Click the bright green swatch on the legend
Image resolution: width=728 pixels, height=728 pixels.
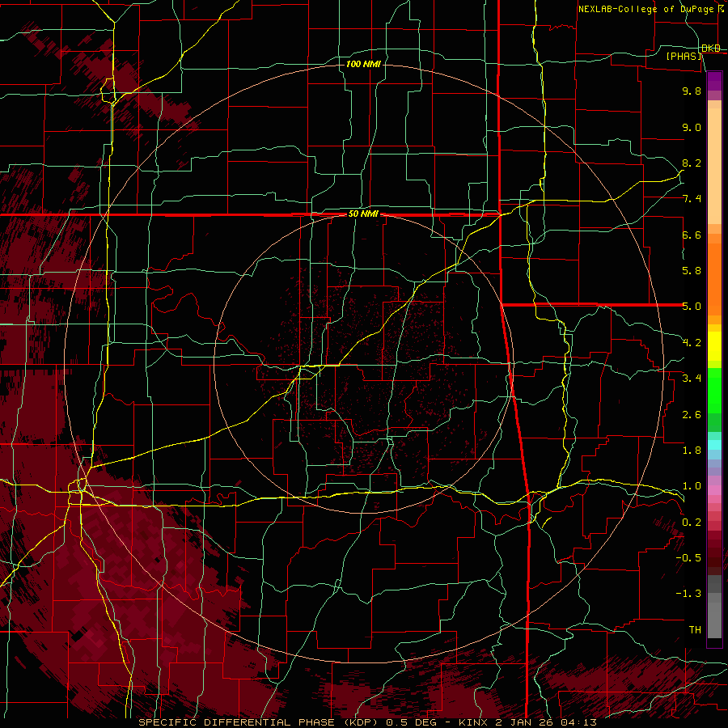click(714, 391)
